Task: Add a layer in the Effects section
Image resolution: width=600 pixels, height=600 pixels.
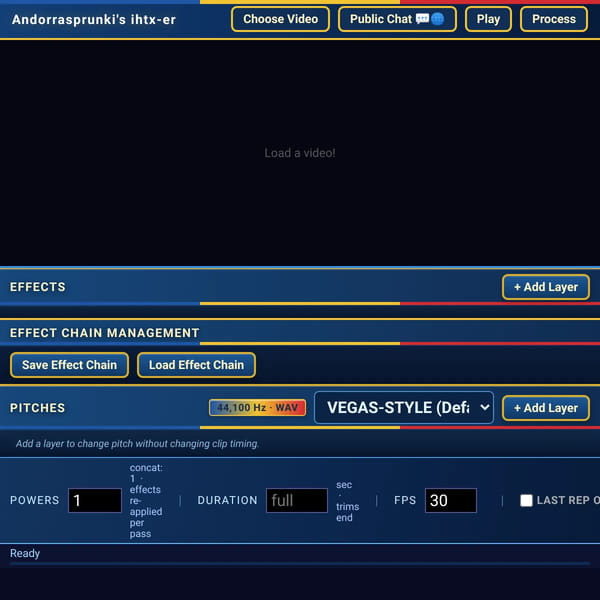Action: 546,287
